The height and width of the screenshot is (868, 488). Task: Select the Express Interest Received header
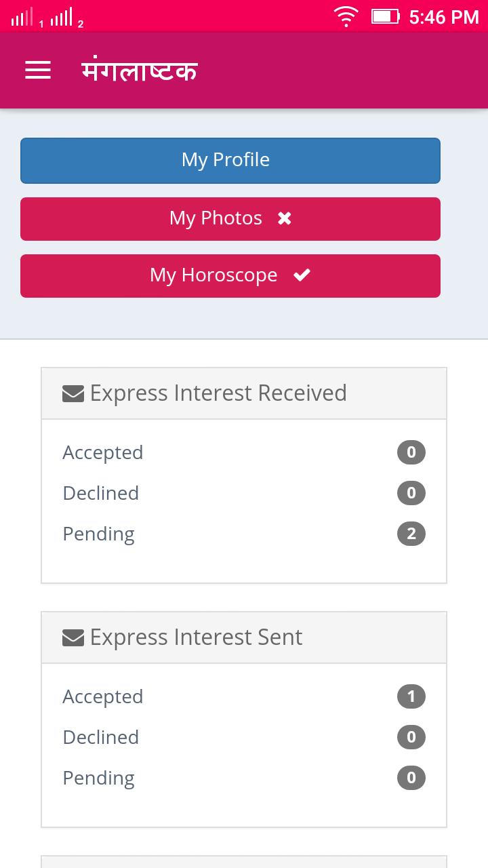click(x=218, y=393)
